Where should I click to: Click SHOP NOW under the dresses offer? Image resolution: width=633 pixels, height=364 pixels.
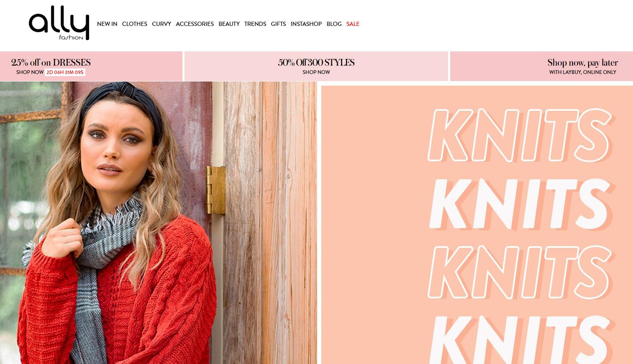pos(30,72)
